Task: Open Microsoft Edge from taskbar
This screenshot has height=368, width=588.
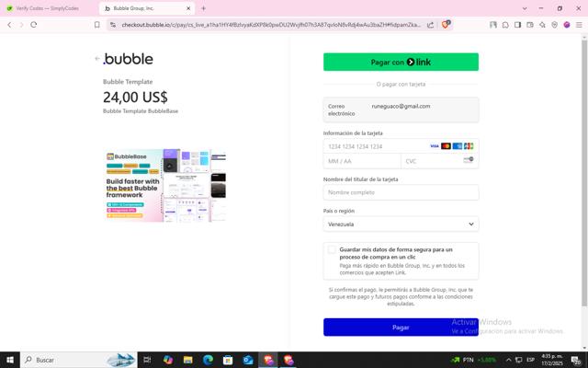Action: (208, 360)
